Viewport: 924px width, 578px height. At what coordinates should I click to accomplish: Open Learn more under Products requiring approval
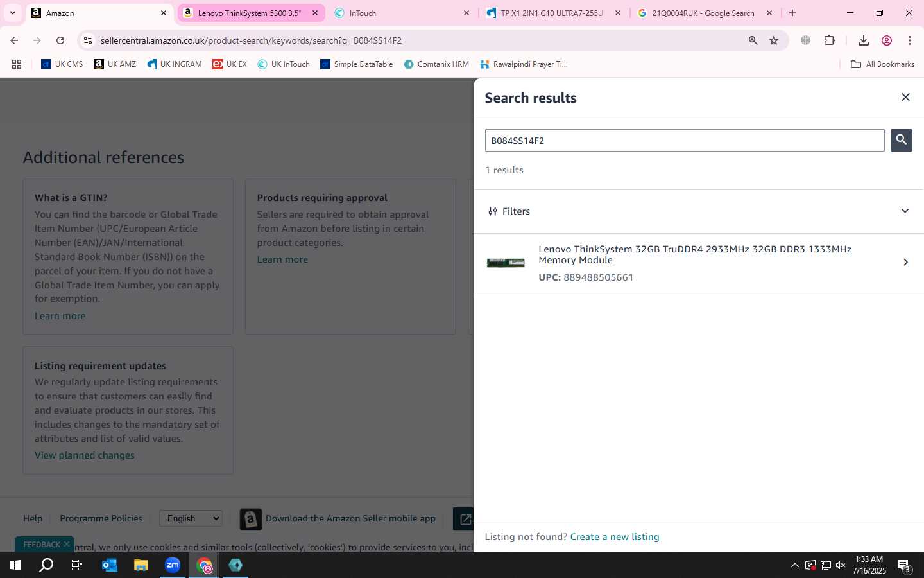click(x=282, y=259)
